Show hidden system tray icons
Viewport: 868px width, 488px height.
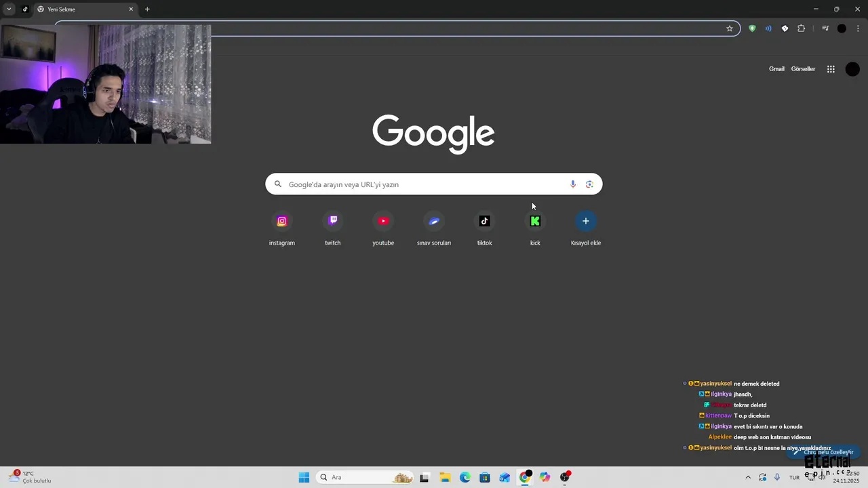pos(748,477)
